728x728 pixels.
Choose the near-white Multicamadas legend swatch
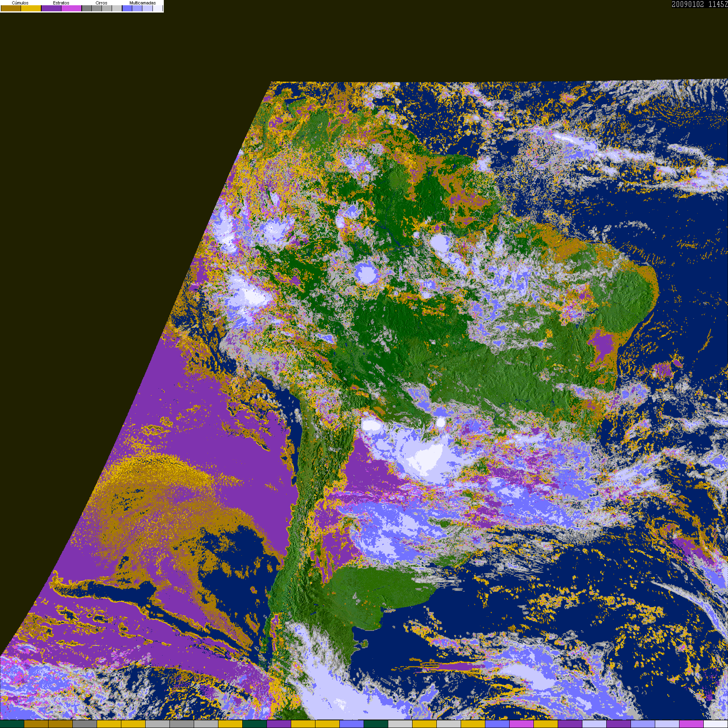tap(157, 8)
